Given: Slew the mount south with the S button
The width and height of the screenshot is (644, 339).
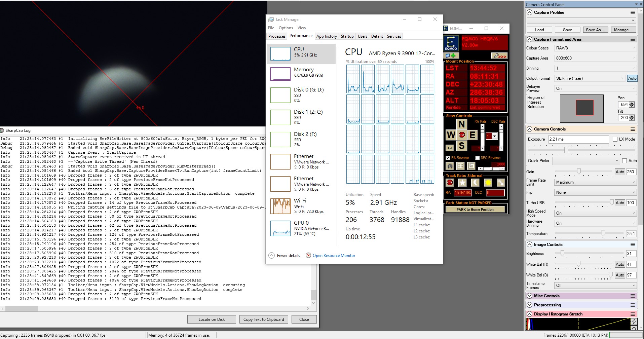Looking at the screenshot, I should point(462,146).
